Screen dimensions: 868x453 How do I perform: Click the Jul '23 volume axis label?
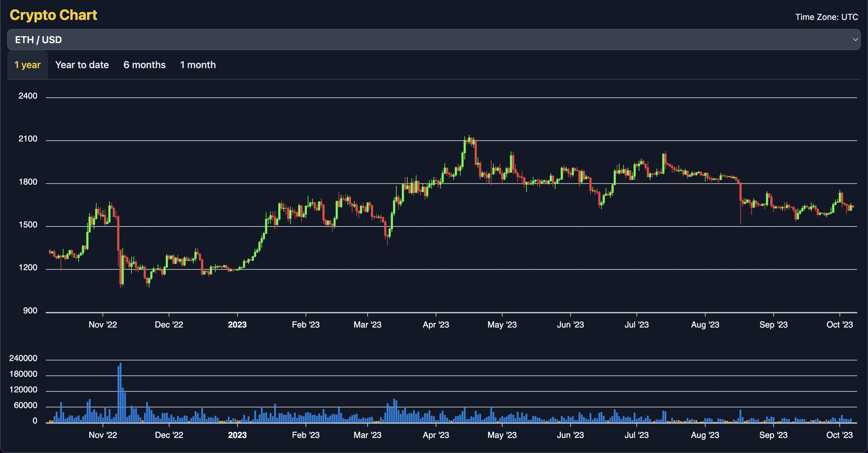636,435
